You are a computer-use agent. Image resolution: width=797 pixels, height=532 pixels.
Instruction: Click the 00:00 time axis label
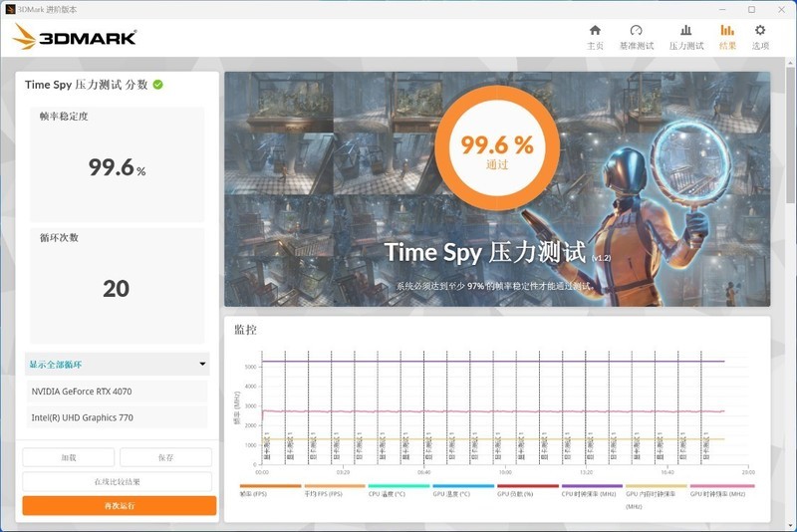(262, 472)
